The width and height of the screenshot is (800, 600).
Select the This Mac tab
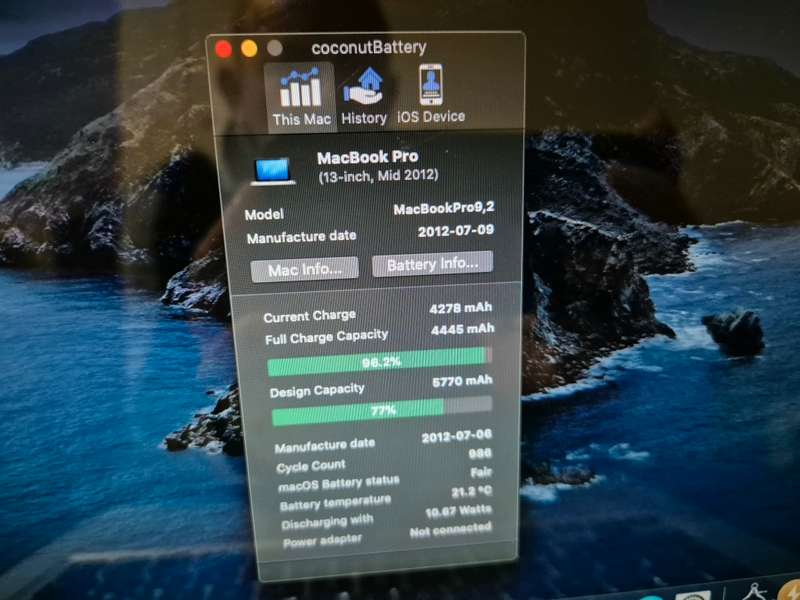[x=301, y=97]
